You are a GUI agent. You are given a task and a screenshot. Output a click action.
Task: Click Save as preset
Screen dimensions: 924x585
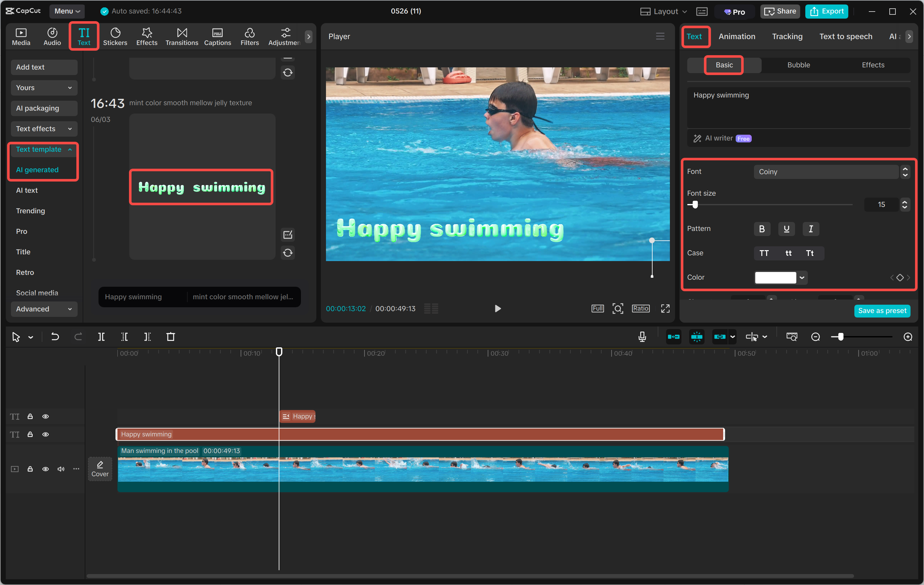882,311
